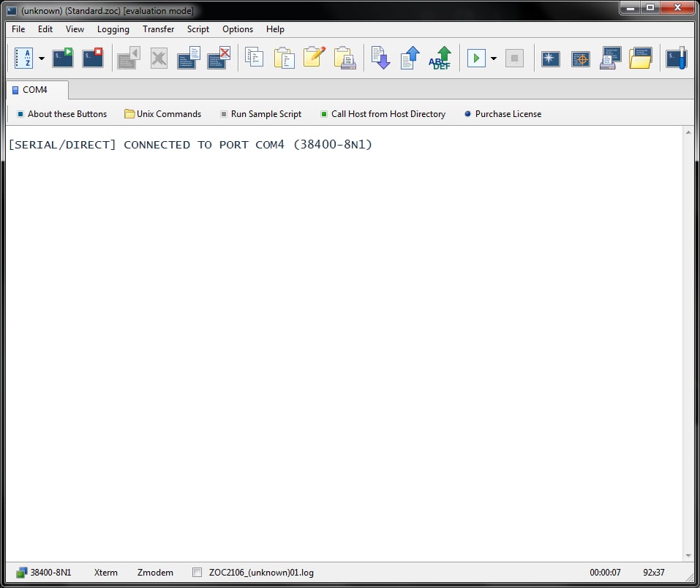Click the run script green play icon
Image resolution: width=700 pixels, height=588 pixels.
point(476,59)
